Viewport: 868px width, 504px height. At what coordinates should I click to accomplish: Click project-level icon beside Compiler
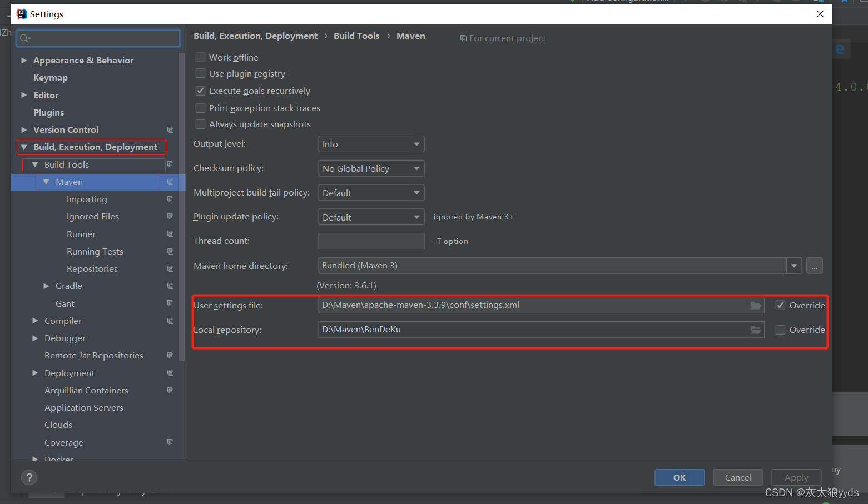click(171, 321)
